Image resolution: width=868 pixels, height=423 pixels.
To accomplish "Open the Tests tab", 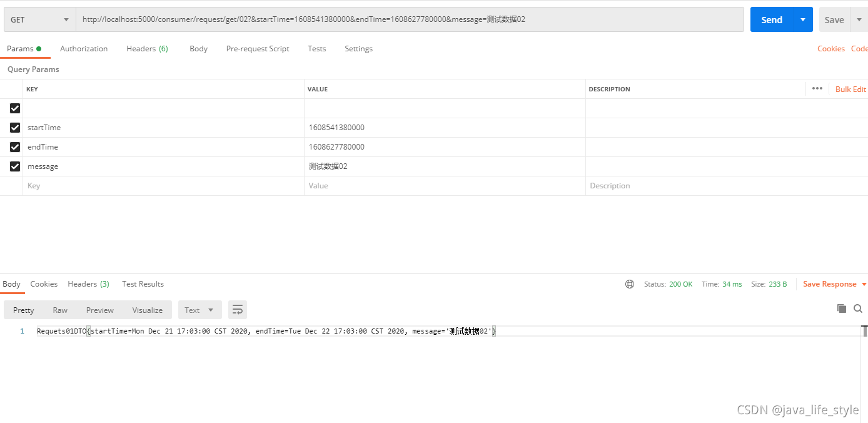I will click(x=317, y=49).
